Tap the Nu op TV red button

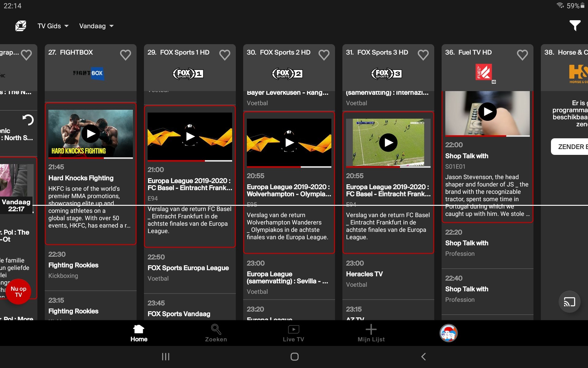[18, 292]
